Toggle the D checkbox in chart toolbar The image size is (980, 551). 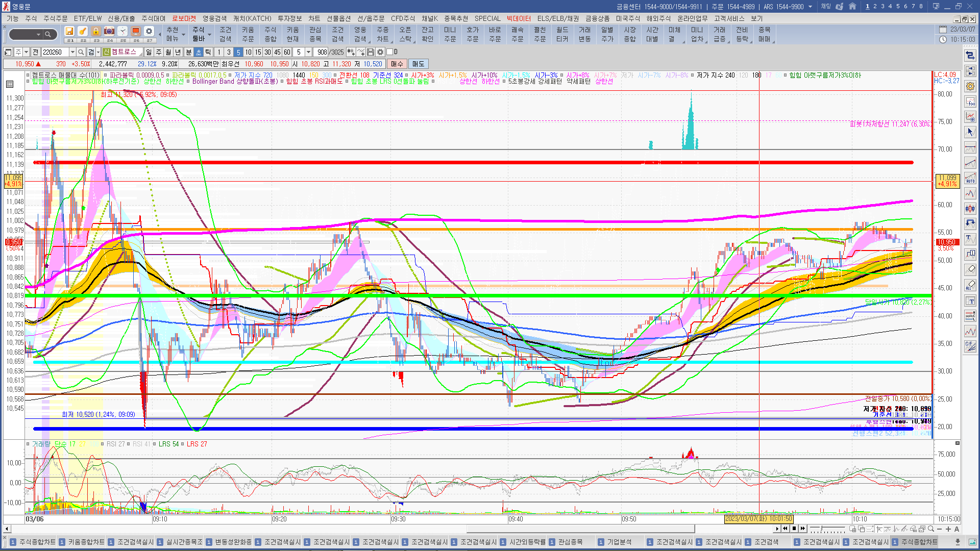tap(390, 52)
